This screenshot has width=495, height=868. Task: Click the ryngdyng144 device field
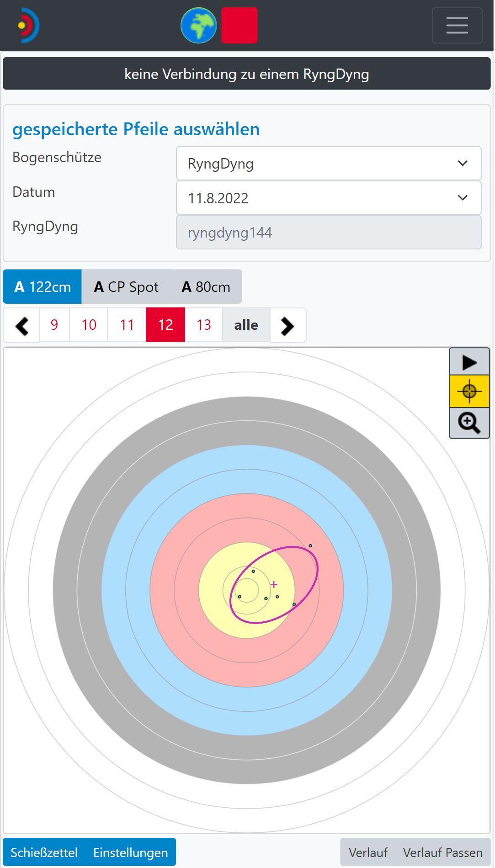(x=328, y=233)
